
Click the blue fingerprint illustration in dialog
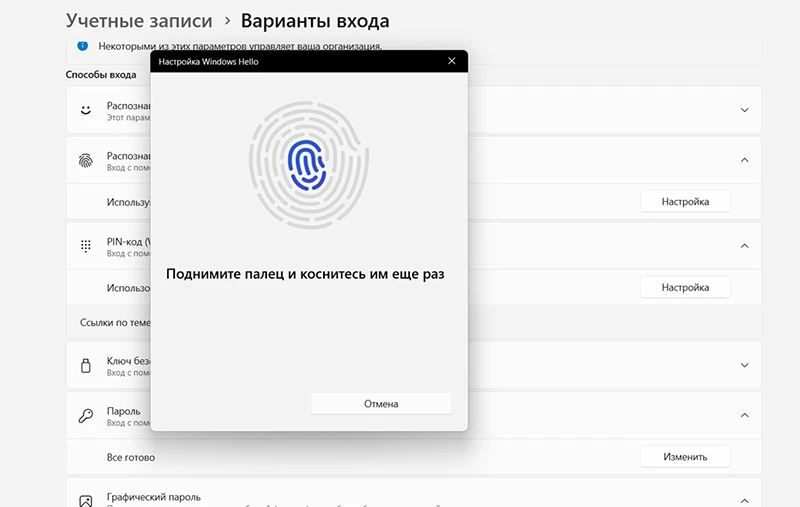pyautogui.click(x=307, y=165)
